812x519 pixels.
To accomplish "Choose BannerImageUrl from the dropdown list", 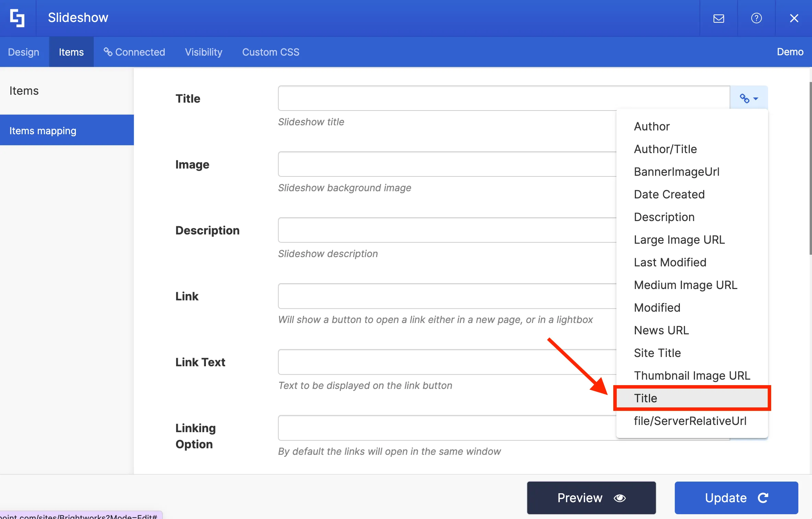I will pyautogui.click(x=692, y=172).
